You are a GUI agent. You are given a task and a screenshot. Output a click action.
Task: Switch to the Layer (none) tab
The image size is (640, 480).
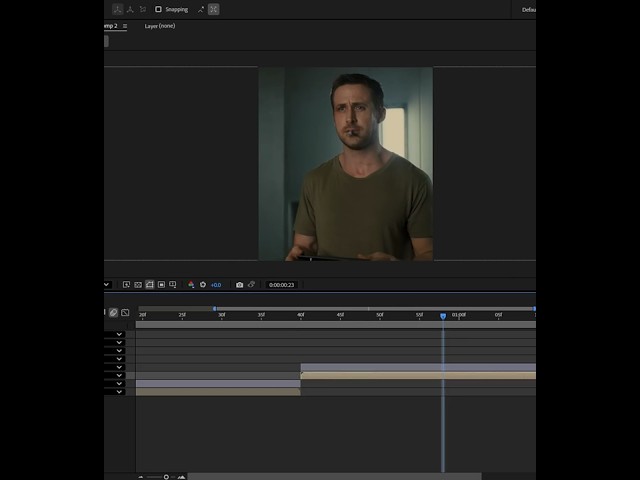[x=160, y=26]
